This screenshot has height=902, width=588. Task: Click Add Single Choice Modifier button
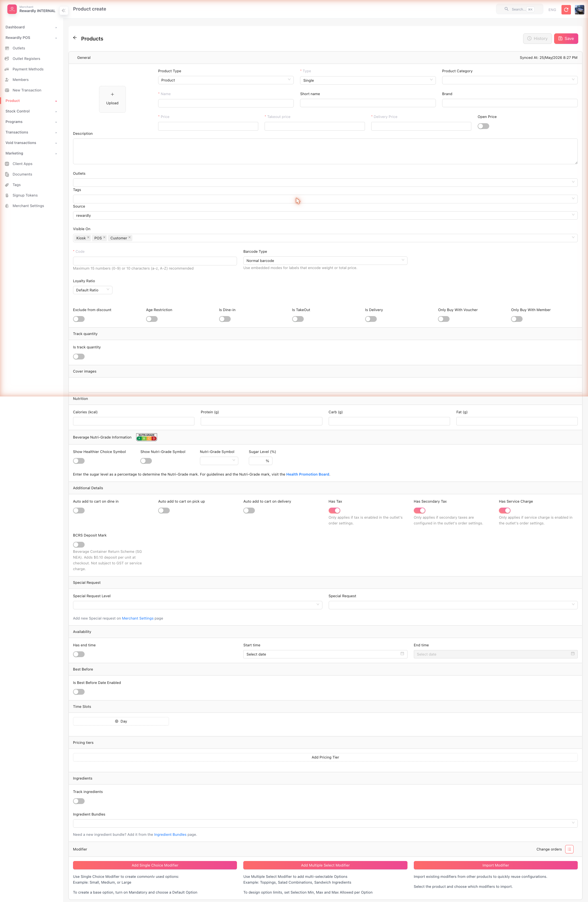[155, 865]
